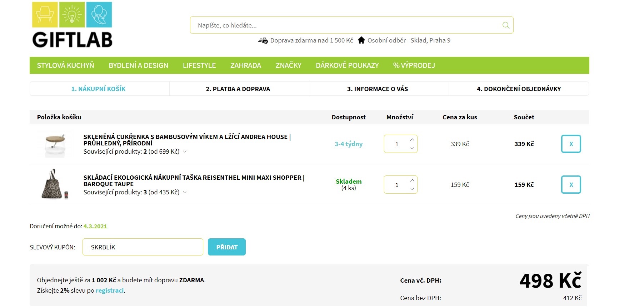Open the Bydlení a design menu

click(138, 65)
